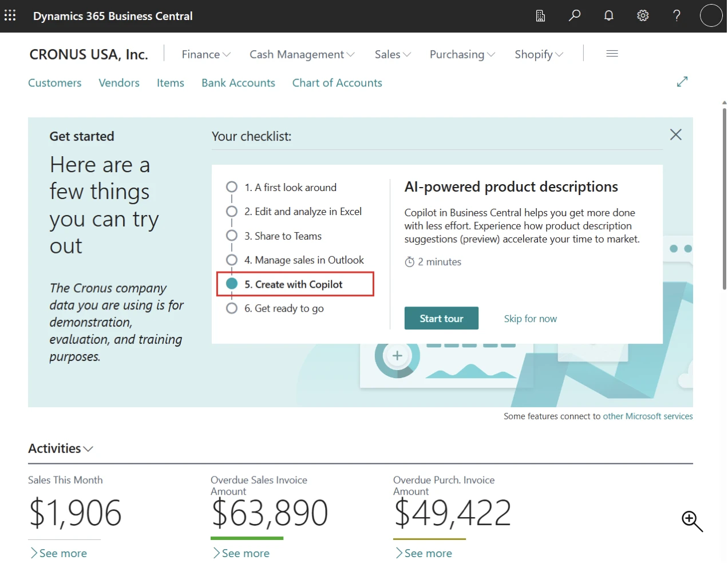The height and width of the screenshot is (572, 728).
Task: Click the '2 minutes' duration text
Action: (440, 262)
